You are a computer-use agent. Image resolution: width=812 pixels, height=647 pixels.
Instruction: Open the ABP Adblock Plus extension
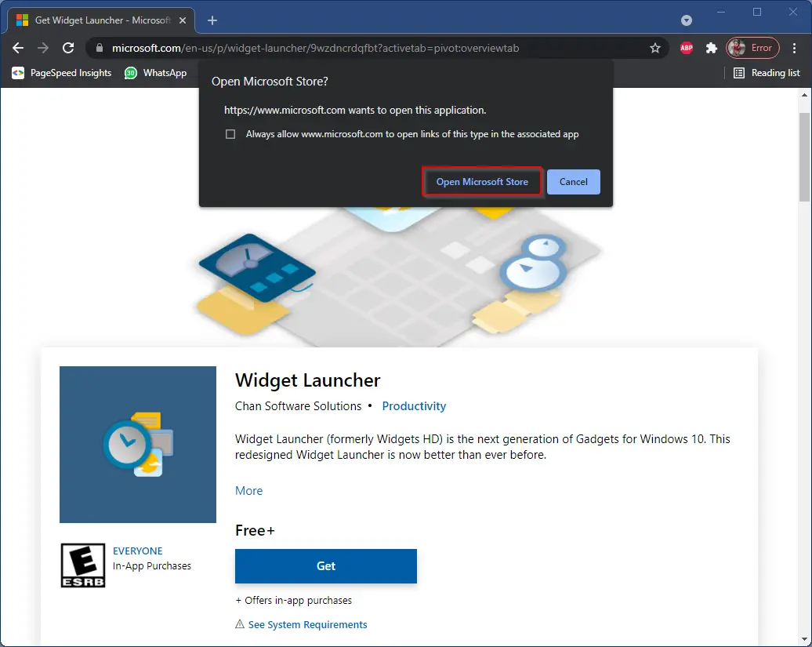687,48
